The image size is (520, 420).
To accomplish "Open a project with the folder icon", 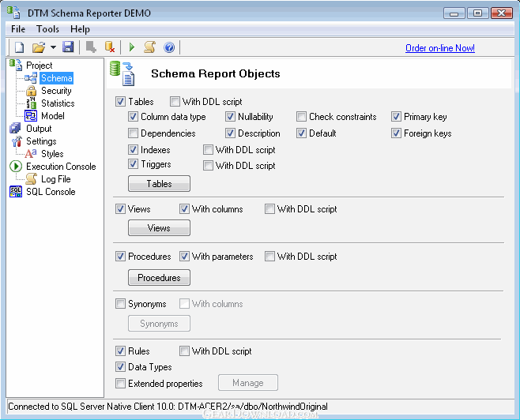I will coord(39,47).
